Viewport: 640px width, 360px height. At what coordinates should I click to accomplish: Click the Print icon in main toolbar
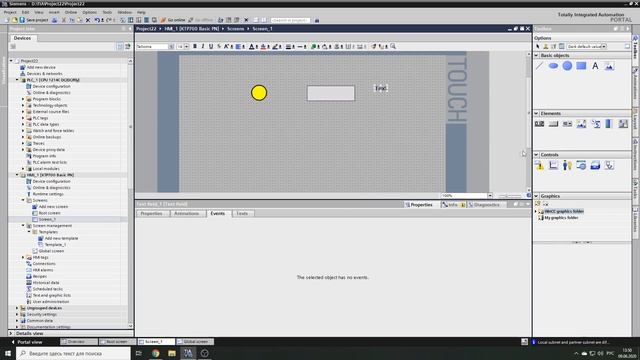(x=54, y=20)
